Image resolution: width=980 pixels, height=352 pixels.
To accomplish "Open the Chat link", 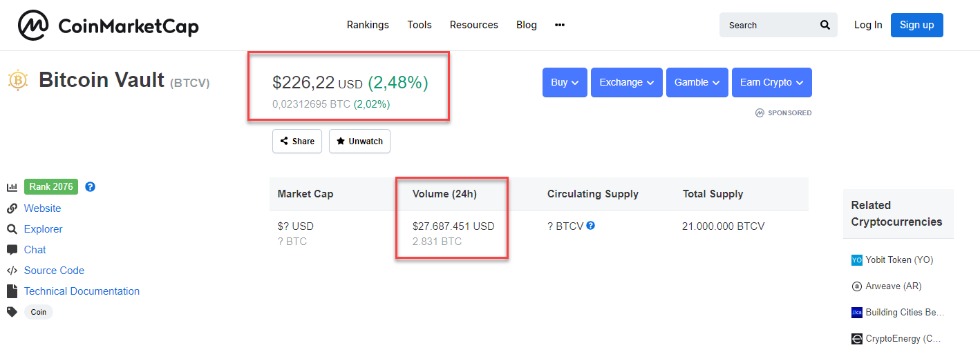I will click(x=35, y=250).
